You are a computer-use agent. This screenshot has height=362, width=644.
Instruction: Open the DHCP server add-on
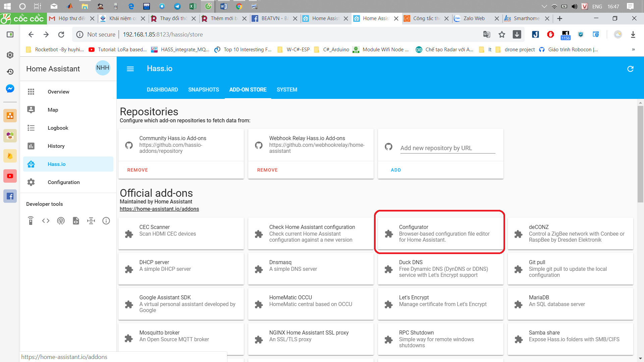tap(181, 268)
